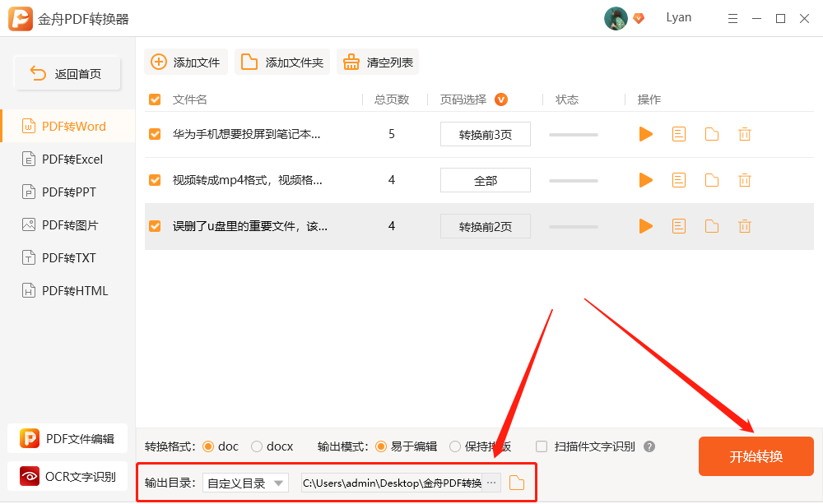Switch to PDF转TXT in sidebar
This screenshot has width=823, height=504.
point(68,257)
